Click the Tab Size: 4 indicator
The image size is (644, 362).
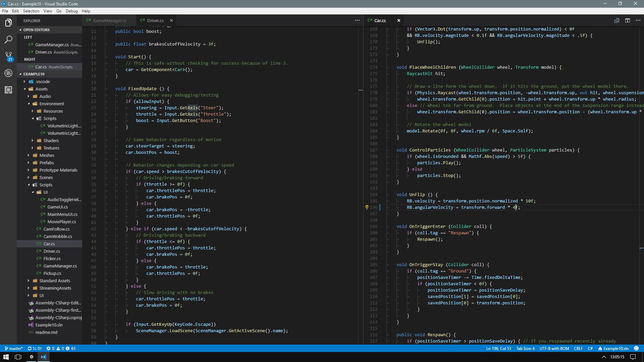(525, 348)
